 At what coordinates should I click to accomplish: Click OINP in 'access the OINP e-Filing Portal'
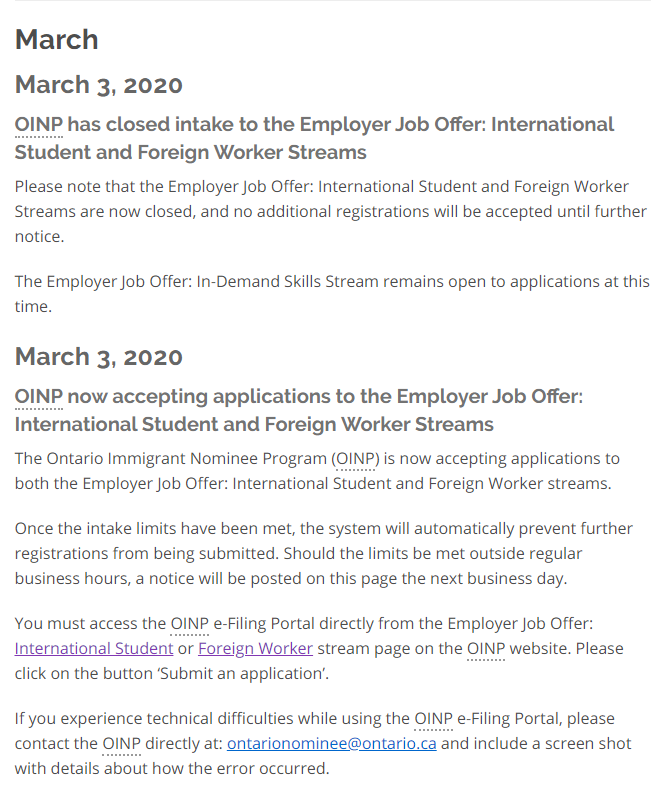tap(189, 623)
